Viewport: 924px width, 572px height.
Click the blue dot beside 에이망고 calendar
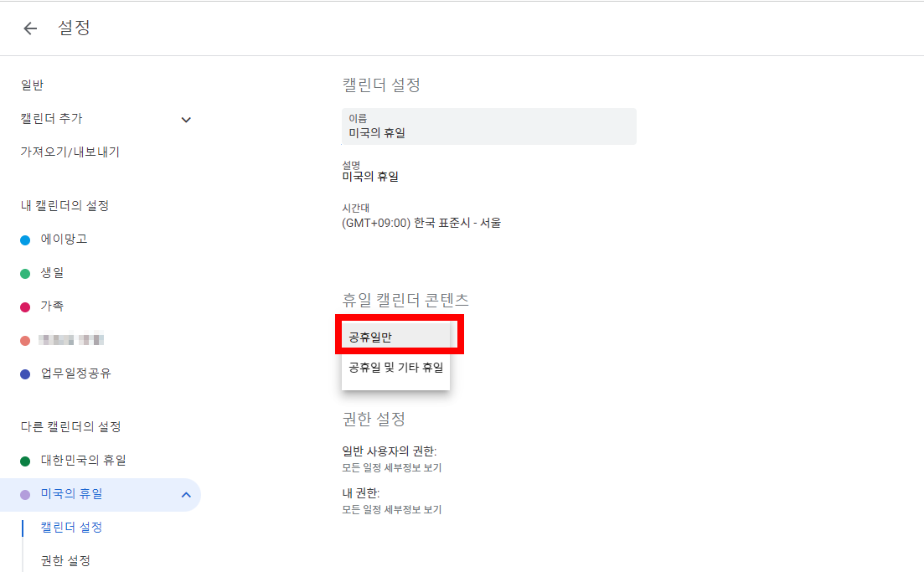[x=25, y=239]
